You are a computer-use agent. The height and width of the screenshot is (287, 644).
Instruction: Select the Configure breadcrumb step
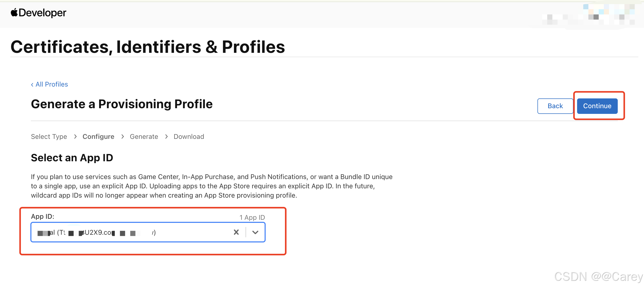point(98,137)
